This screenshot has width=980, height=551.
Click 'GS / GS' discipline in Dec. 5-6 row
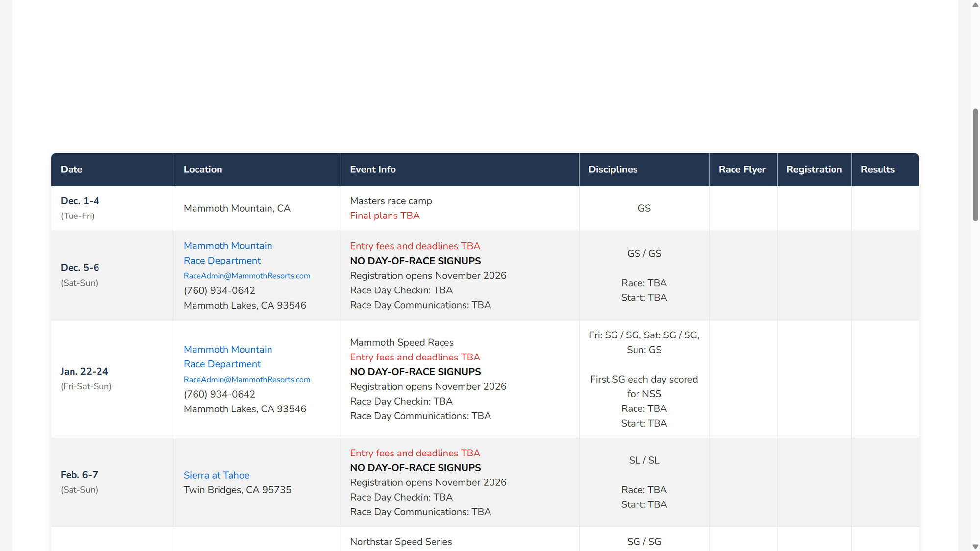click(x=644, y=253)
